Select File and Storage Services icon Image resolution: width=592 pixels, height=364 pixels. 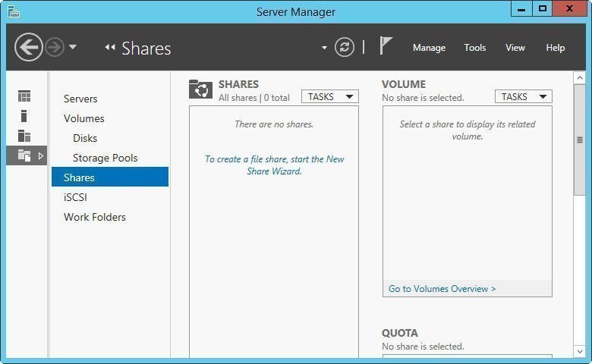(24, 155)
